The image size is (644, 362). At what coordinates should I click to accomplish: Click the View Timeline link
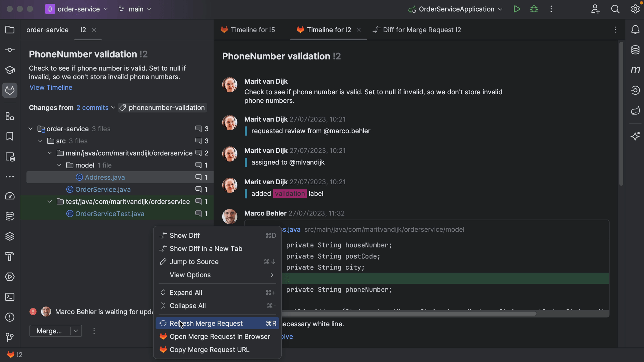pyautogui.click(x=51, y=87)
